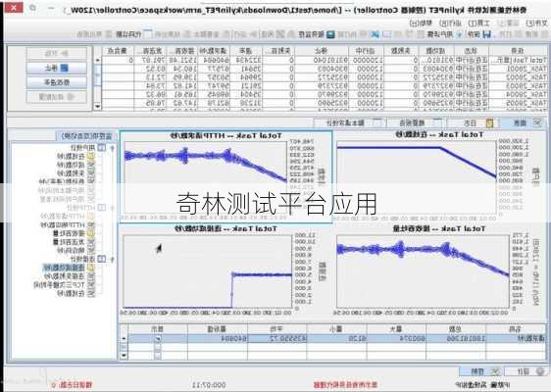Click the 保存 save disk icon in toolbar
The width and height of the screenshot is (551, 392).
(487, 34)
